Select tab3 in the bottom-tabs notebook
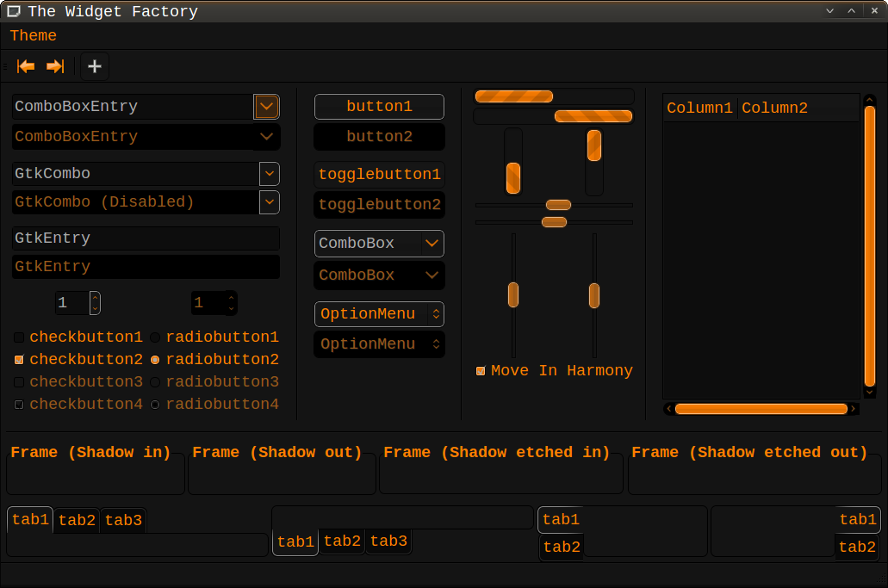This screenshot has height=588, width=888. tap(388, 541)
